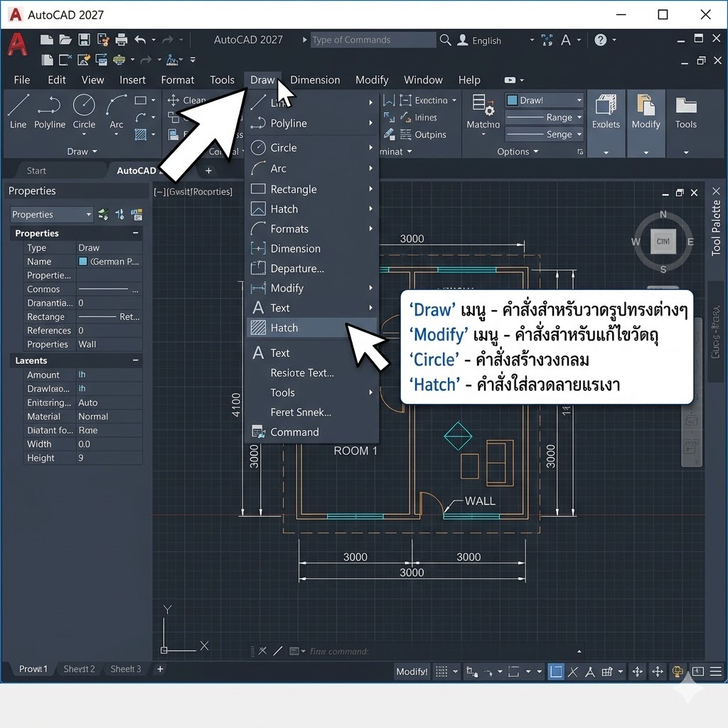Toggle the crossed-lines snap icon in status bar

coord(573,671)
